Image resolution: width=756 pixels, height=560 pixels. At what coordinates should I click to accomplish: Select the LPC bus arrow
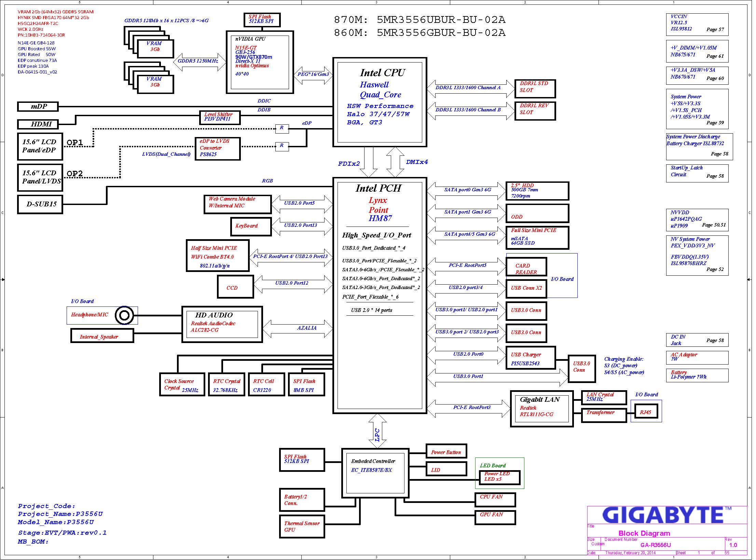click(377, 431)
